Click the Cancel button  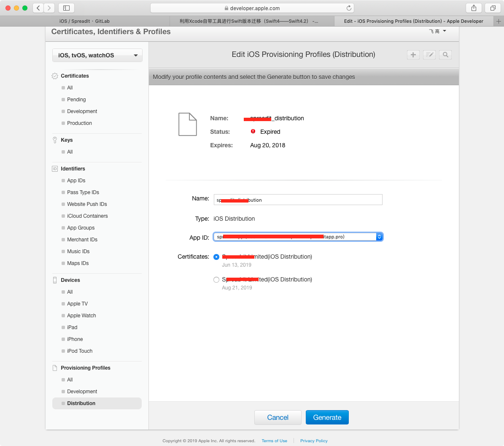(x=278, y=417)
